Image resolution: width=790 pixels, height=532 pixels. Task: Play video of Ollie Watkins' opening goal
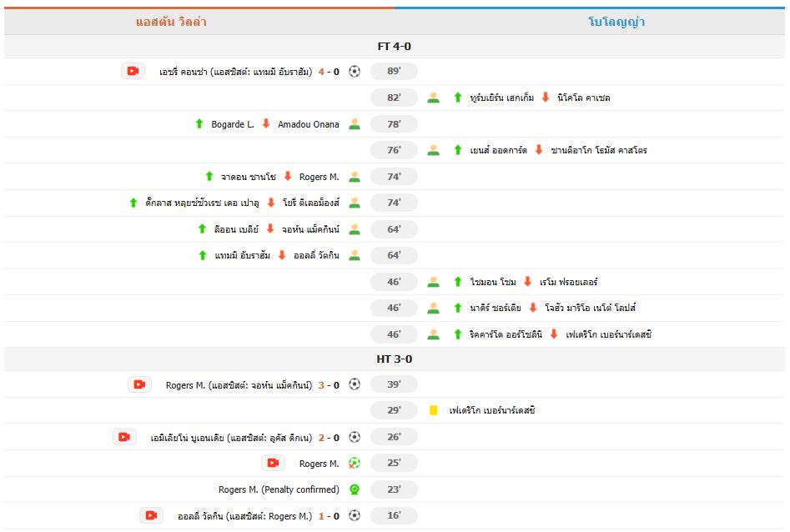[151, 515]
